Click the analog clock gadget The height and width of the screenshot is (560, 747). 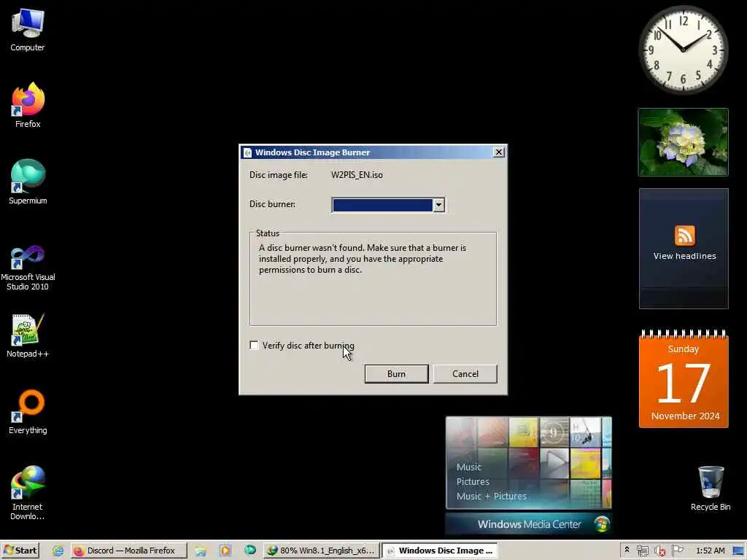(x=683, y=50)
